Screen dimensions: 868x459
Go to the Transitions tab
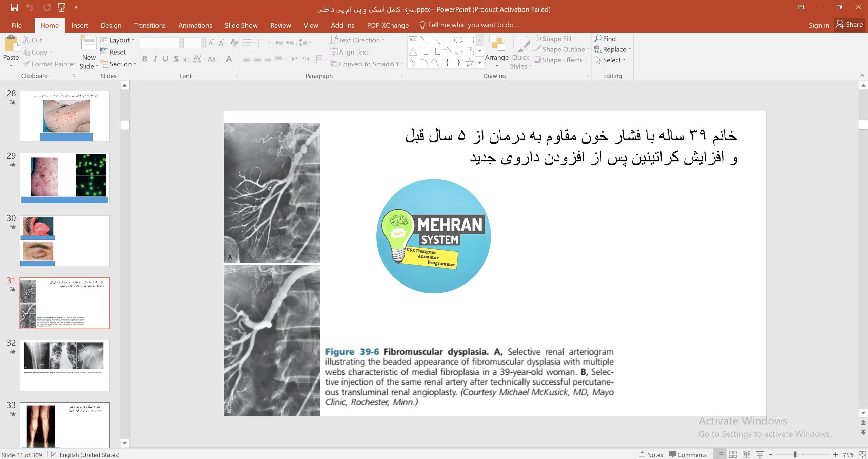(150, 25)
